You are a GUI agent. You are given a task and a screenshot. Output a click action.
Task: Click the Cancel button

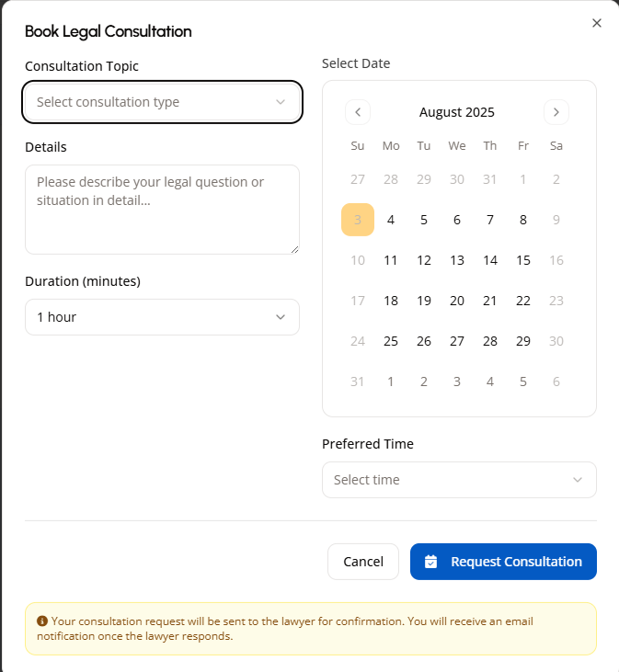[363, 562]
